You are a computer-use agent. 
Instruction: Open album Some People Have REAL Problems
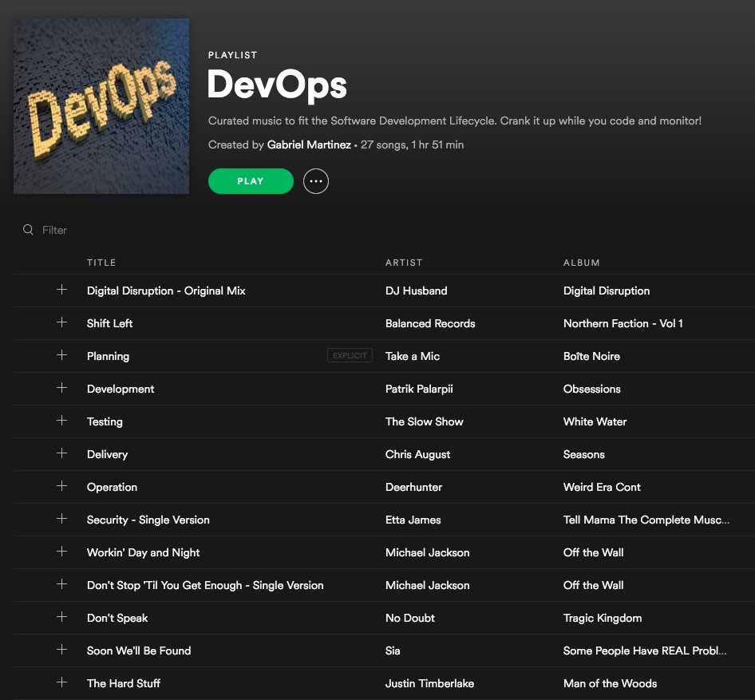coord(645,651)
